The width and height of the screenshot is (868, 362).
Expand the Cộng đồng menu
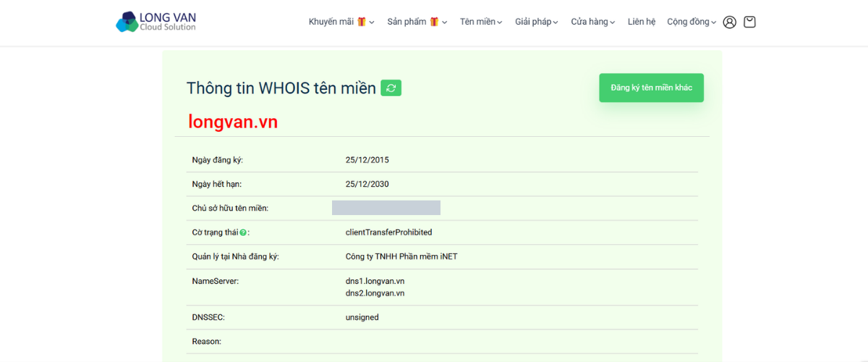pyautogui.click(x=692, y=22)
